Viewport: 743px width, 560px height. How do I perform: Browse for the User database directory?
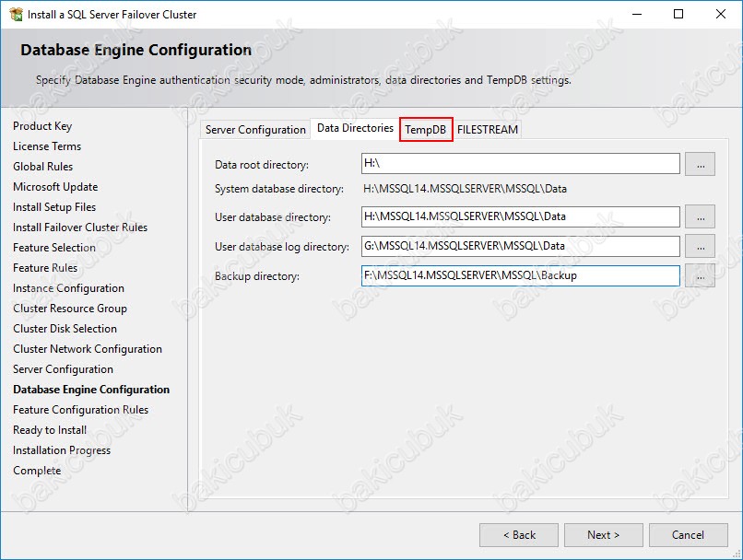click(x=700, y=217)
